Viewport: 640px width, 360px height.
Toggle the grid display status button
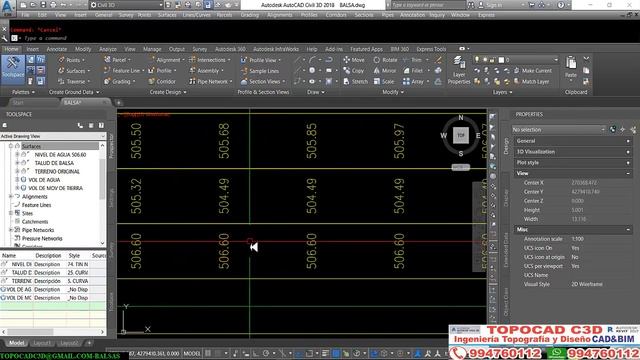(208, 353)
